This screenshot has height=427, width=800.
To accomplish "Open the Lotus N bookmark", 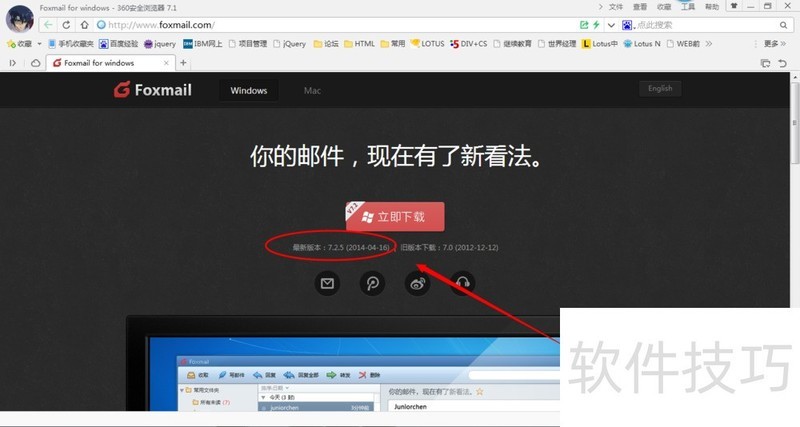I will pos(642,44).
